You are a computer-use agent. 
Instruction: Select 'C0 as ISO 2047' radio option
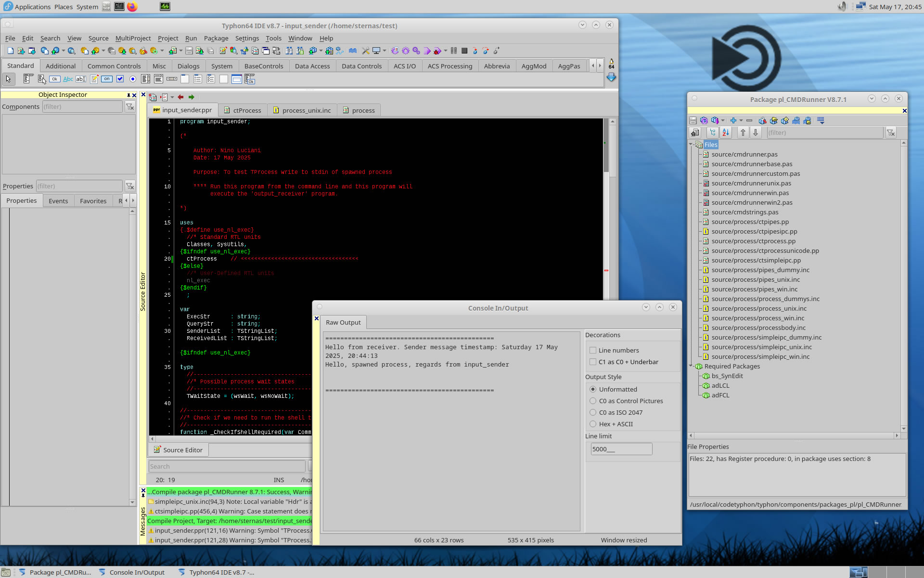[593, 412]
